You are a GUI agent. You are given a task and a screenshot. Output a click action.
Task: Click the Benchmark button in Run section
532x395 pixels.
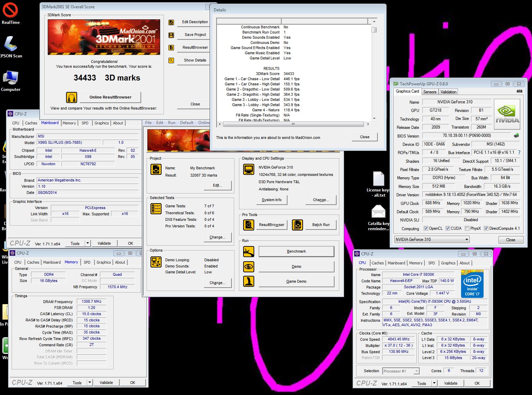click(x=296, y=252)
